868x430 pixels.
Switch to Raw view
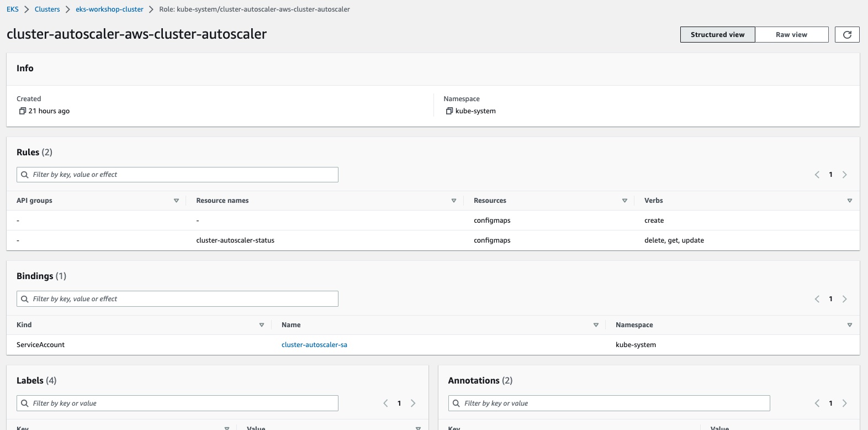(791, 34)
